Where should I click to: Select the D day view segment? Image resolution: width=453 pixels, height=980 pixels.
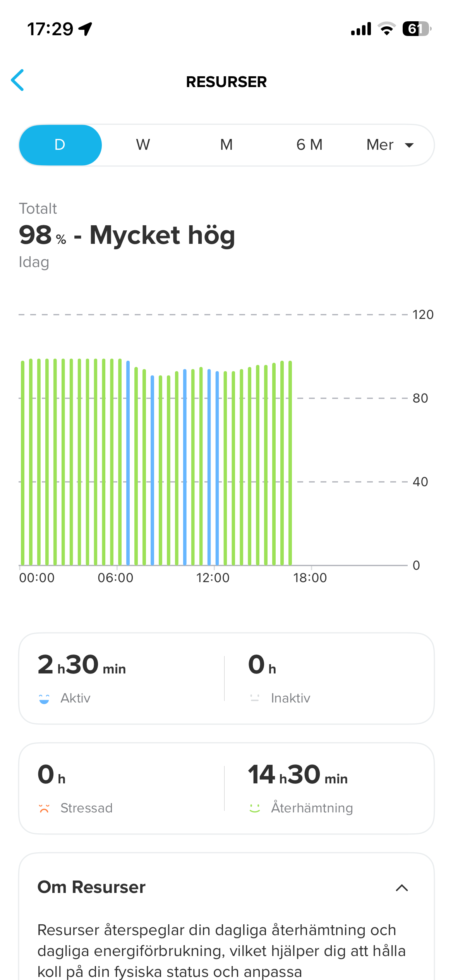tap(60, 145)
